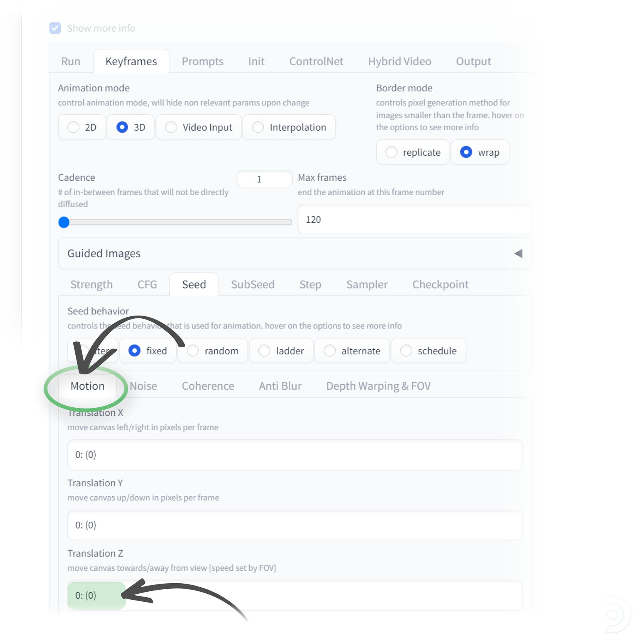Open the Depth Warping & FOV tab

tap(378, 386)
